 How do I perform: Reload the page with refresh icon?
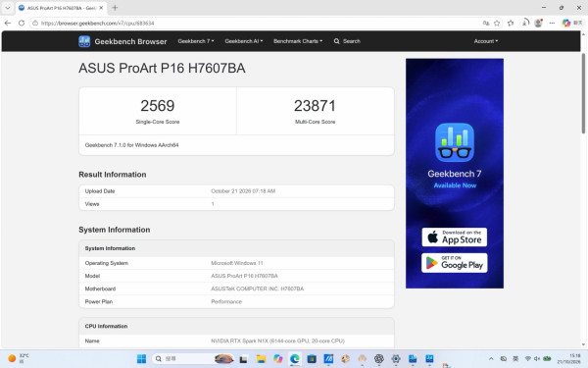coord(22,23)
